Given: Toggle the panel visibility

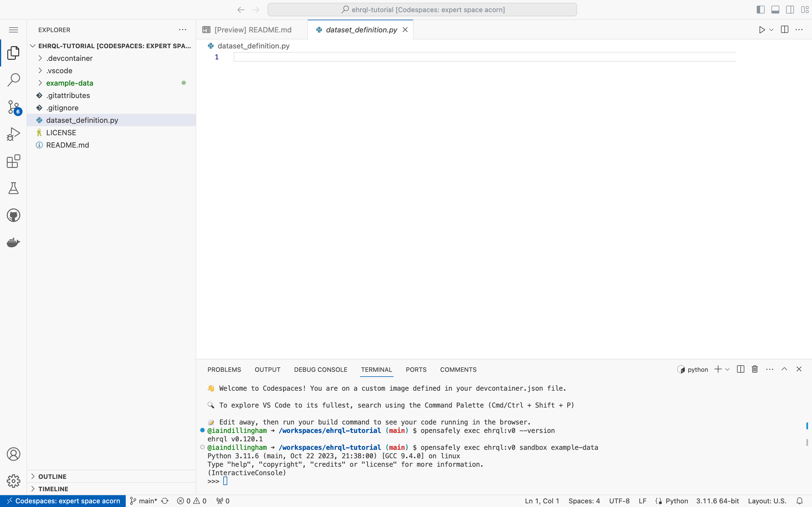Looking at the screenshot, I should [x=775, y=9].
